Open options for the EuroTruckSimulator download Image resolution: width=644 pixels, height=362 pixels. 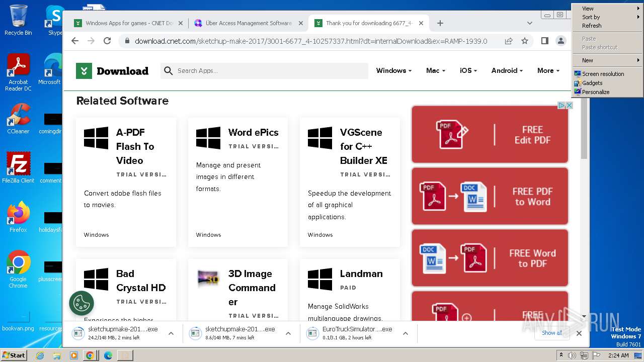[x=406, y=333]
